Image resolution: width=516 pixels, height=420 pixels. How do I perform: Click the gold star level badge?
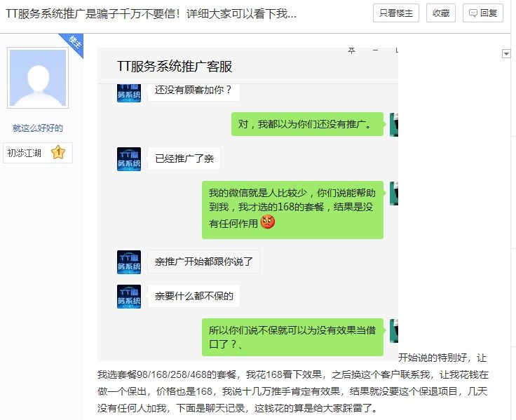[58, 152]
